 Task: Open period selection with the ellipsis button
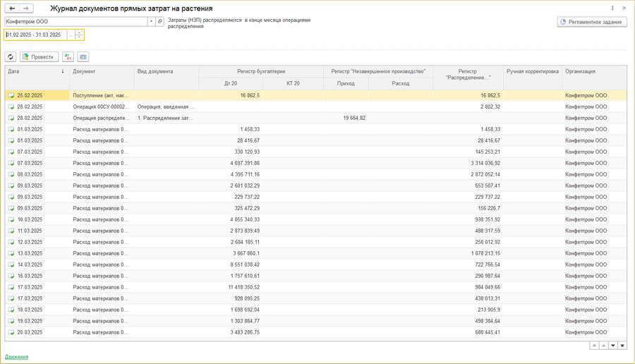tap(71, 35)
